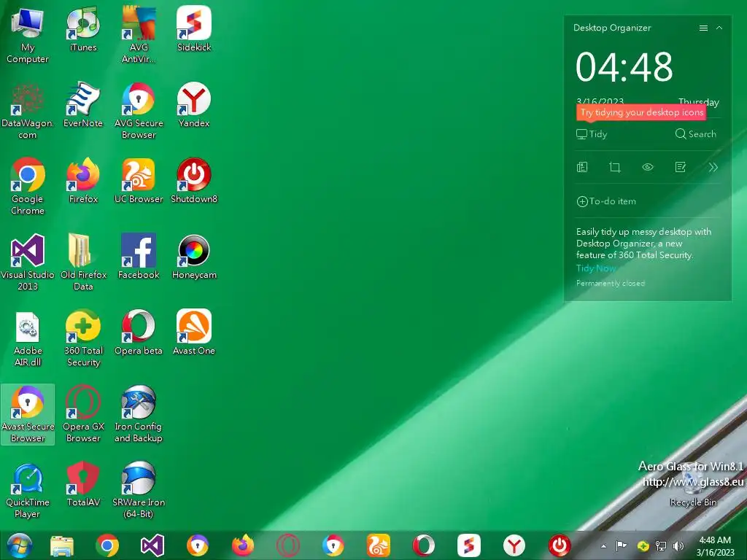Select Shutdown8 desktop shortcut

(x=194, y=181)
